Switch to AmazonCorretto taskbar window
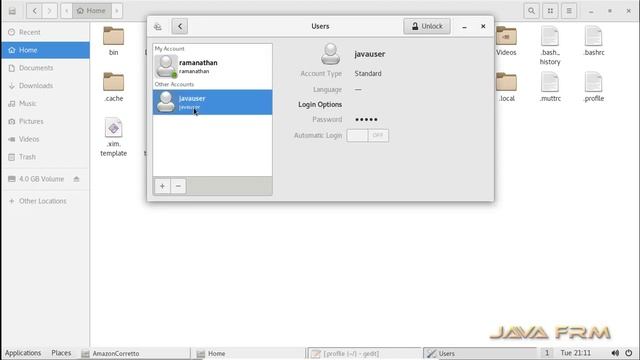The width and height of the screenshot is (640, 360). 135,353
